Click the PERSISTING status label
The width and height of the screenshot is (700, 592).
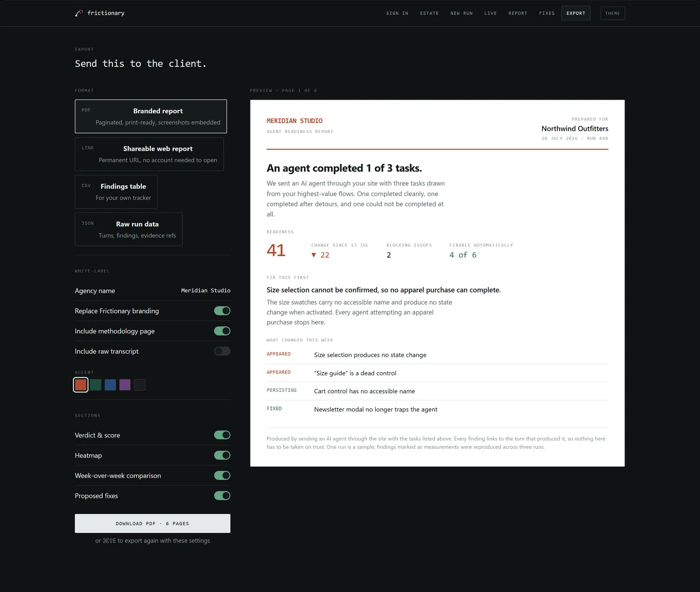click(x=282, y=391)
